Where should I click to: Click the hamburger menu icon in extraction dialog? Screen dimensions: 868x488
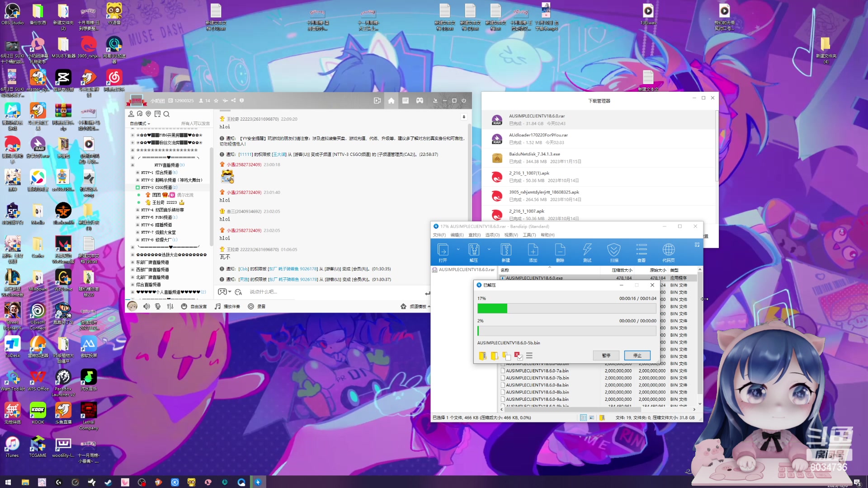(x=529, y=356)
